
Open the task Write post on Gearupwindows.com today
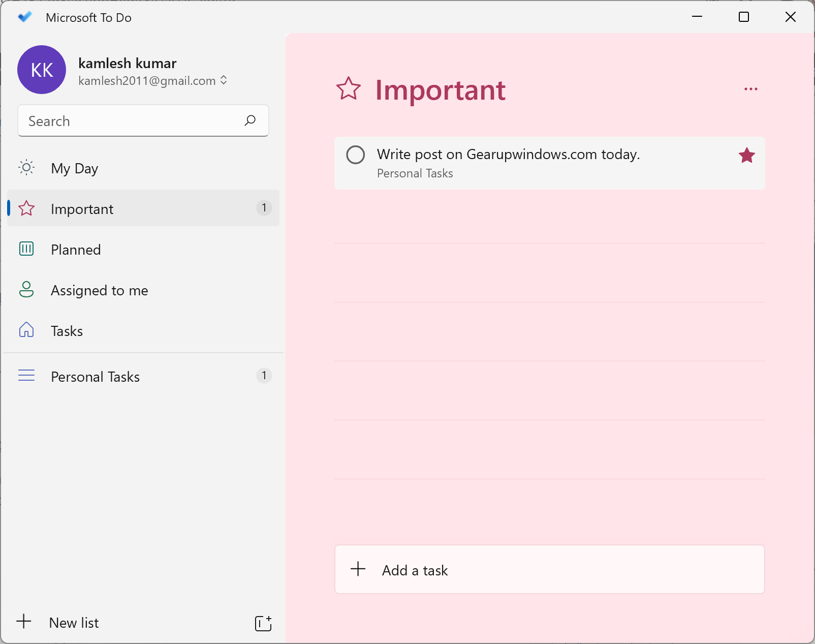click(x=550, y=163)
